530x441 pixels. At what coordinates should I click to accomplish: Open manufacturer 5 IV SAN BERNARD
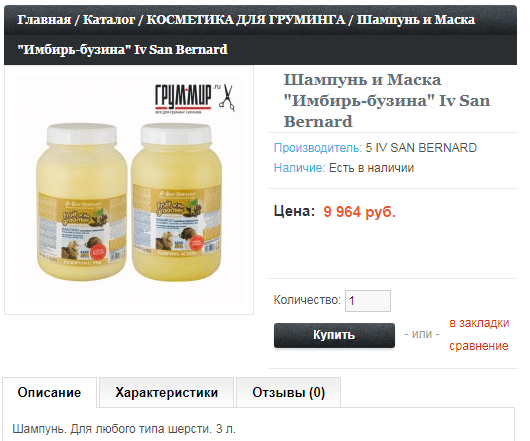tap(421, 148)
